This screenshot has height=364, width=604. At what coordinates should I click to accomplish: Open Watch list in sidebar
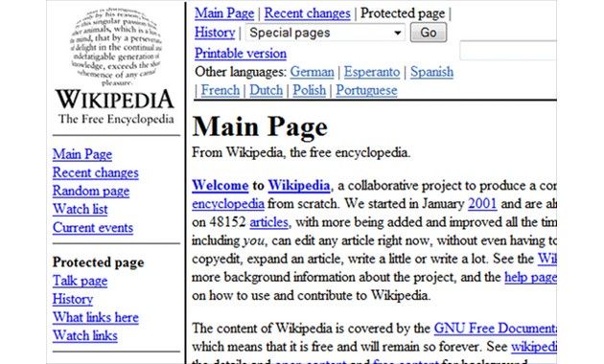pos(81,210)
